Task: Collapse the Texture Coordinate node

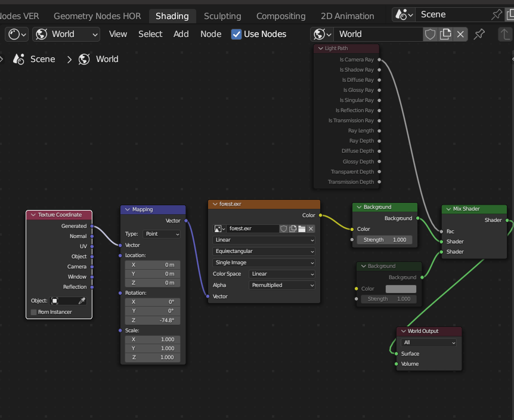Action: (x=33, y=215)
